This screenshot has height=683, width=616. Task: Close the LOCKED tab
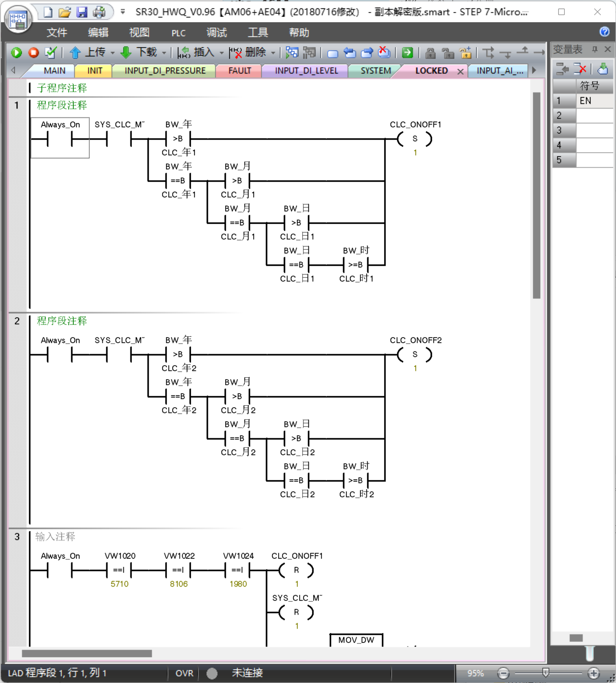(x=461, y=71)
